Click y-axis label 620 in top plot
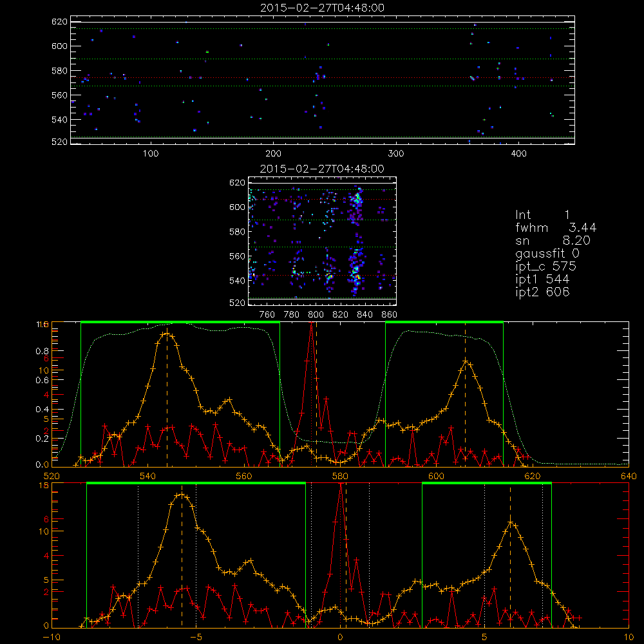This screenshot has width=644, height=644. pos(59,22)
